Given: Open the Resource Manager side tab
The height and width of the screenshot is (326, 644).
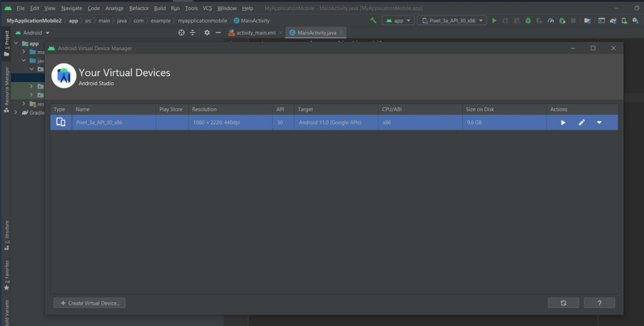Looking at the screenshot, I should [7, 89].
